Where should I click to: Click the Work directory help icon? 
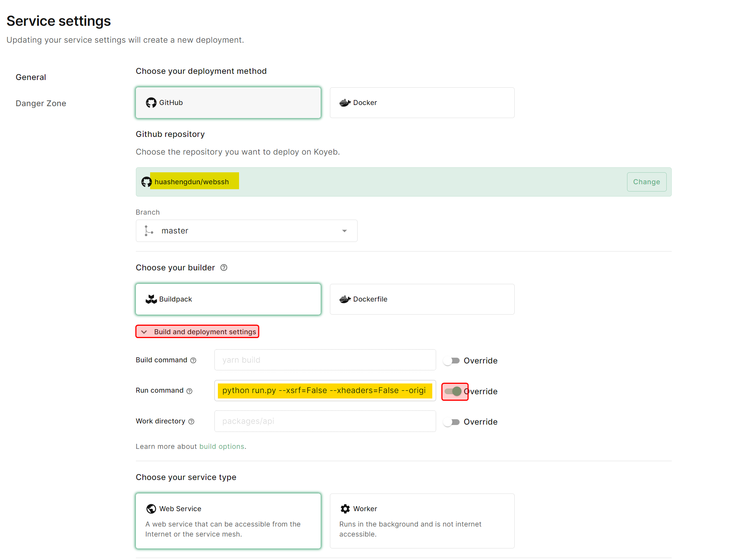click(191, 422)
